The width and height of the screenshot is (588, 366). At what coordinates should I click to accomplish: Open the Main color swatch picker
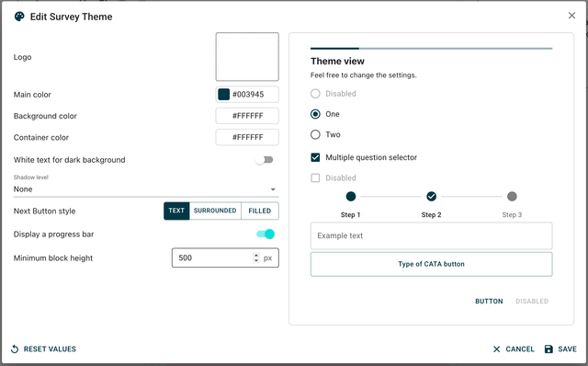pyautogui.click(x=224, y=94)
